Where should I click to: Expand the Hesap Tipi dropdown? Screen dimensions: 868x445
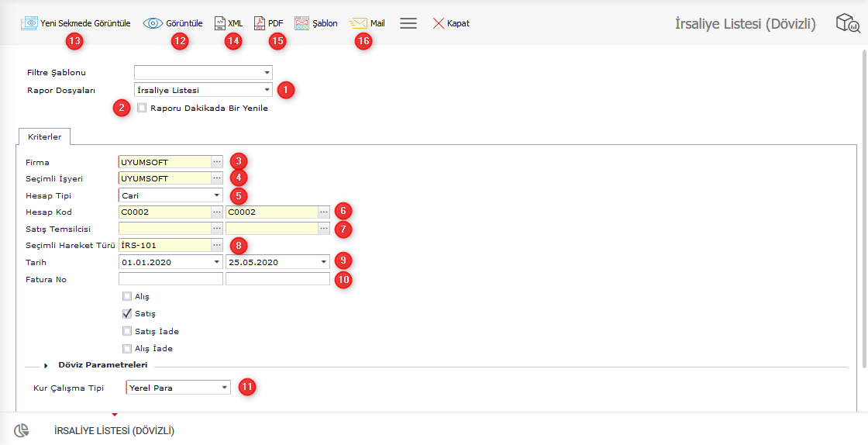[216, 195]
